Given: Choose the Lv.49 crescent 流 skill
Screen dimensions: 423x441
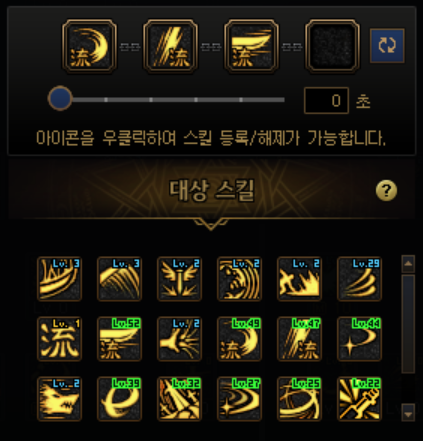Looking at the screenshot, I should (x=239, y=339).
